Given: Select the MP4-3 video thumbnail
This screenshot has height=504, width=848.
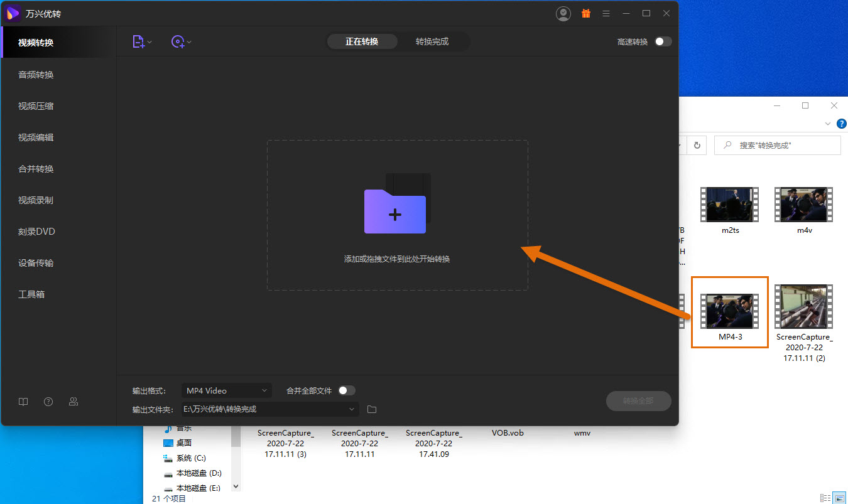Looking at the screenshot, I should click(729, 311).
